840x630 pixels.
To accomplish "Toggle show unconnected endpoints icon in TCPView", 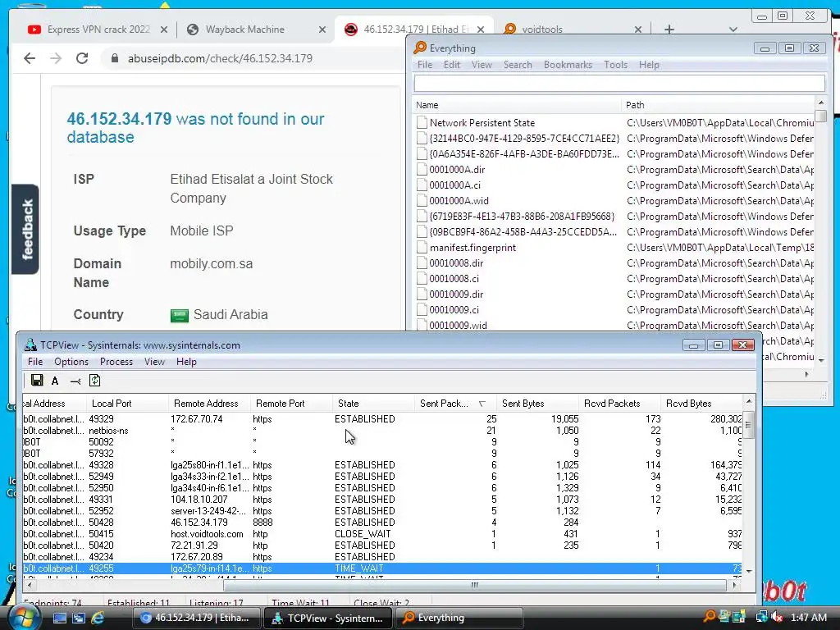I will click(x=75, y=381).
